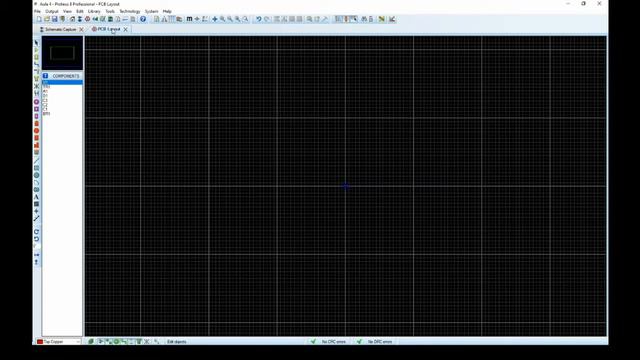Viewport: 640px width, 360px height.
Task: Click the Save Project toolbar icon
Action: pyautogui.click(x=54, y=19)
